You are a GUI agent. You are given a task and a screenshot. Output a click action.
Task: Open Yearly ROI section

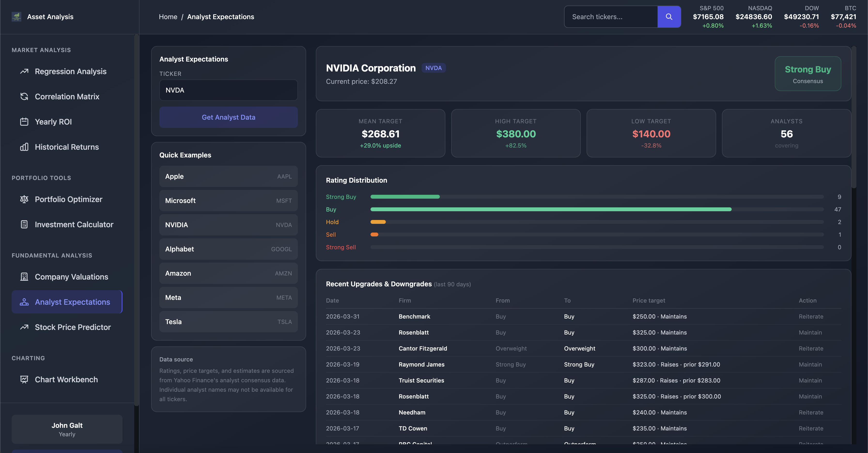click(67, 122)
